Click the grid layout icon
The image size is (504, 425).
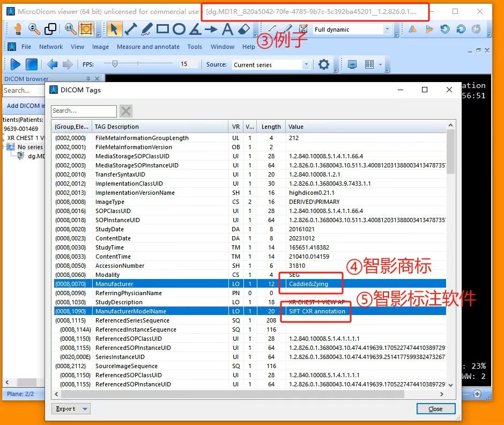(x=369, y=64)
